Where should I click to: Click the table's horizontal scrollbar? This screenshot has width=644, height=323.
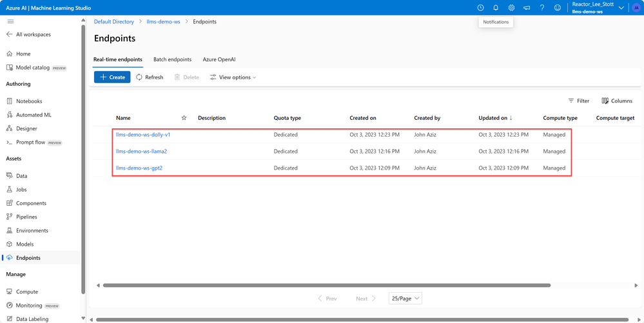327,285
